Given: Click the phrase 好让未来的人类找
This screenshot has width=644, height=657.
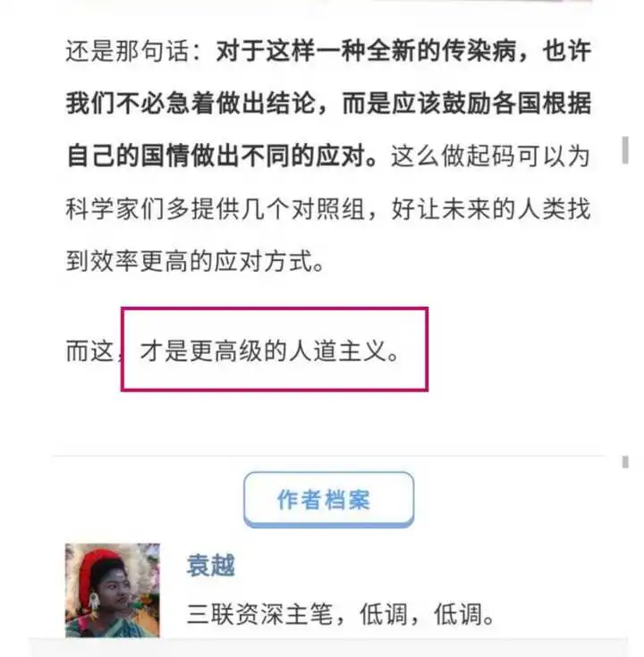Looking at the screenshot, I should 491,208.
